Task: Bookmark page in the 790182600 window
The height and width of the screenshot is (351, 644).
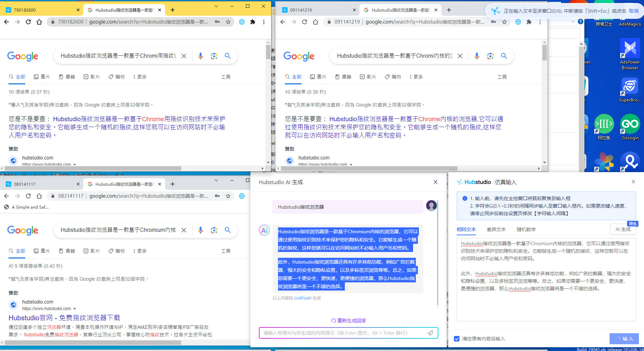Action: 228,22
